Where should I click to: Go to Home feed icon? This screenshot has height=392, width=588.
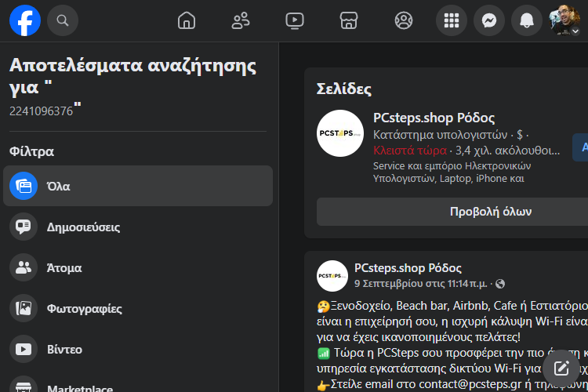(x=187, y=20)
